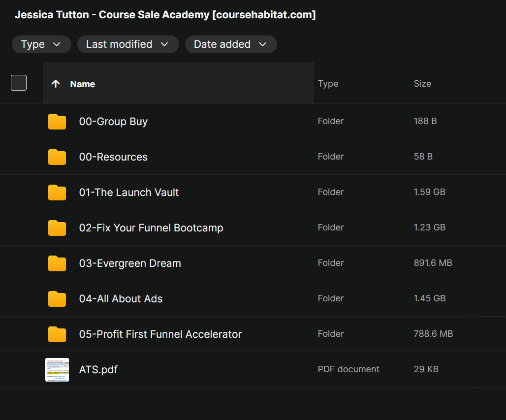Click the 00-Group Buy folder icon
Viewport: 506px width, 420px height.
pos(57,122)
